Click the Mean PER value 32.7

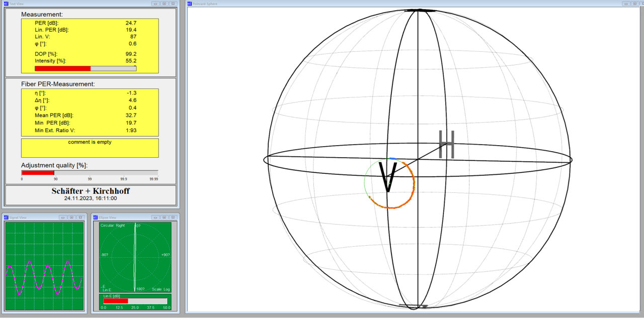pos(131,115)
